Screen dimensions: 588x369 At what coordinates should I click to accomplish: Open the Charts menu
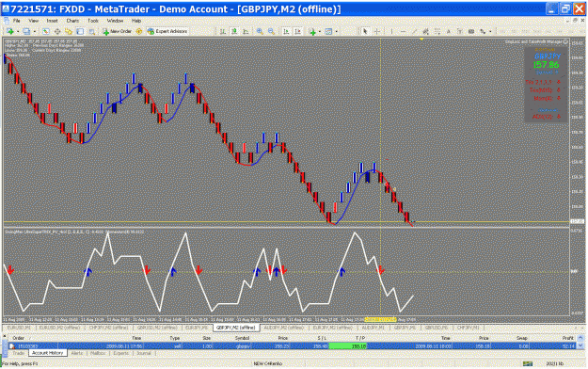click(72, 21)
